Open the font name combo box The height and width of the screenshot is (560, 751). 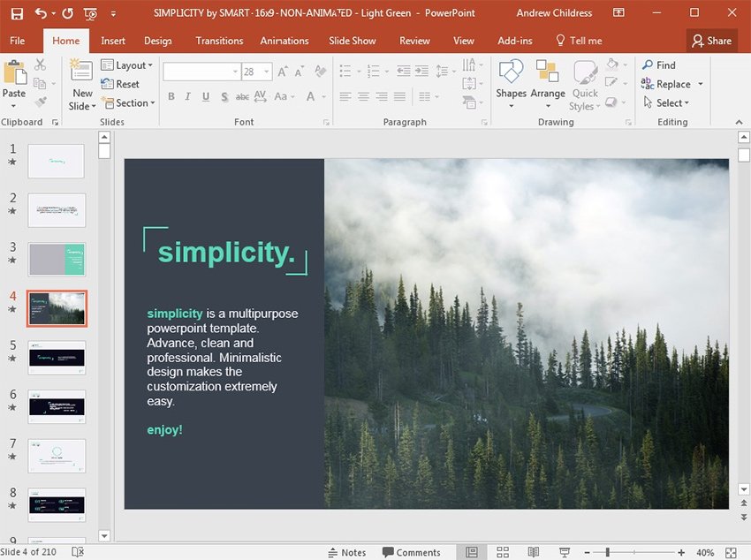coord(201,72)
